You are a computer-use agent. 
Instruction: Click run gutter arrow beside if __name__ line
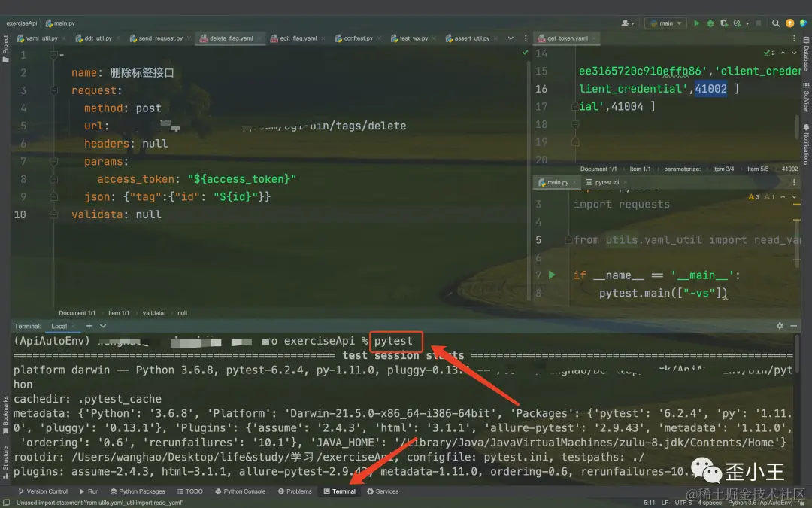point(552,275)
